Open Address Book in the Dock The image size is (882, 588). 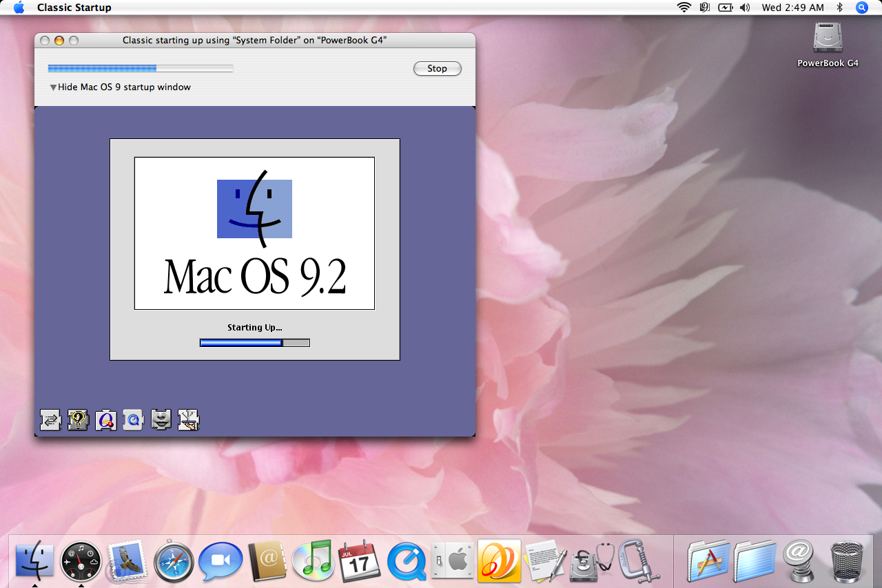coord(267,561)
